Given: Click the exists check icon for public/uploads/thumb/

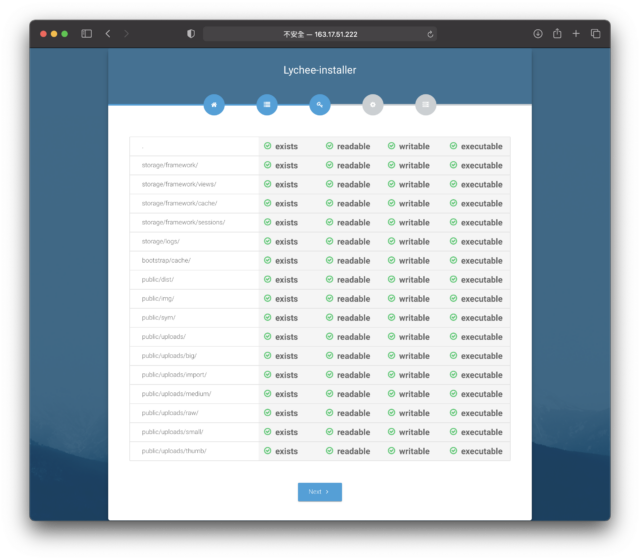Looking at the screenshot, I should pos(267,451).
